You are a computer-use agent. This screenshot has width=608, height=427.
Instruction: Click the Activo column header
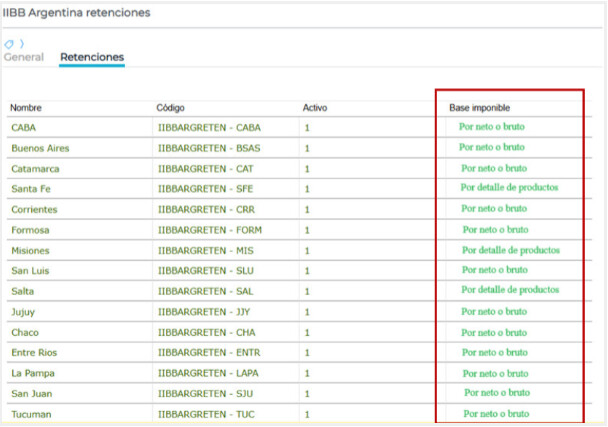pos(314,107)
